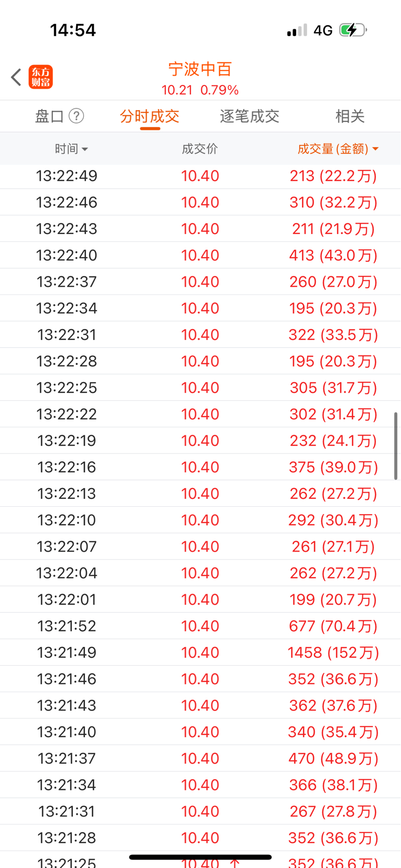Image resolution: width=401 pixels, height=868 pixels.
Task: Expand the 时间 sort dropdown arrow
Action: click(x=85, y=150)
